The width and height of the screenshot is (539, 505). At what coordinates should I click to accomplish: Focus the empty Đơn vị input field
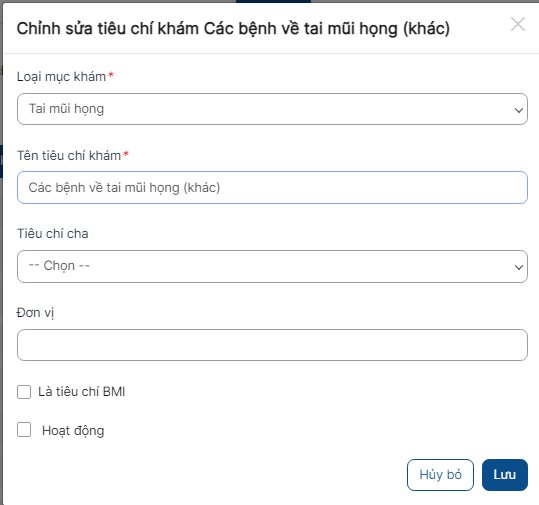click(272, 345)
